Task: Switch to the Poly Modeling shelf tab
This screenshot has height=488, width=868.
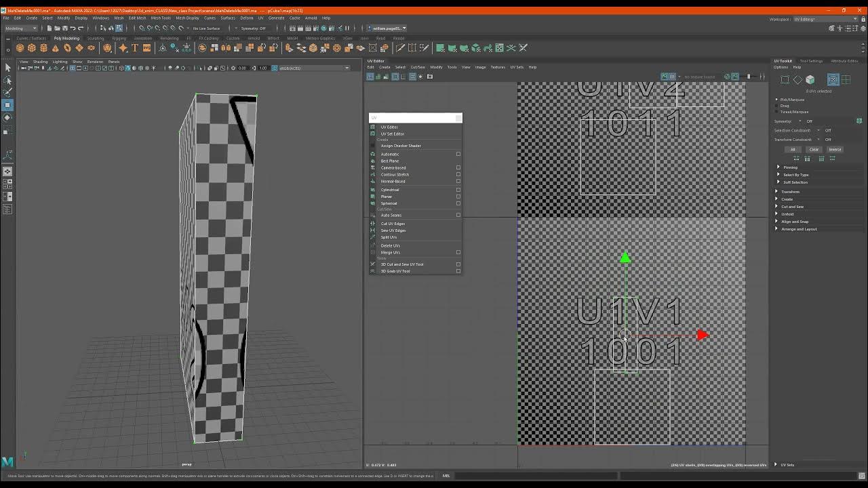Action: 66,38
